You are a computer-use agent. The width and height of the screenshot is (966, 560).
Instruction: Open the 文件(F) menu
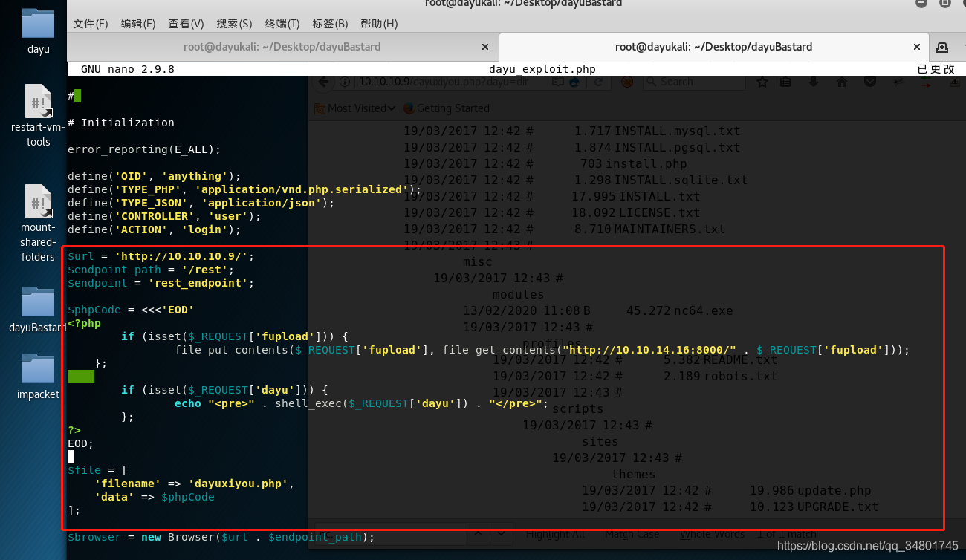tap(91, 24)
